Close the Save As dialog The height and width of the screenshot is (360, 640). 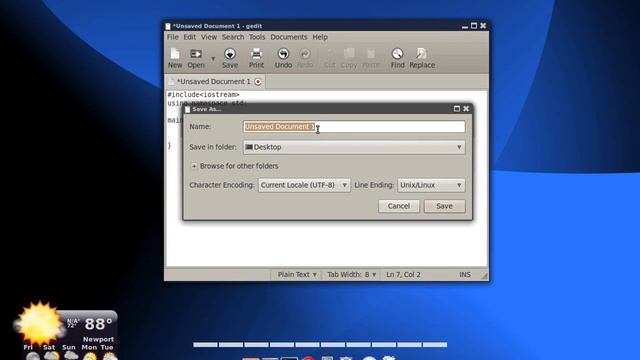point(466,109)
